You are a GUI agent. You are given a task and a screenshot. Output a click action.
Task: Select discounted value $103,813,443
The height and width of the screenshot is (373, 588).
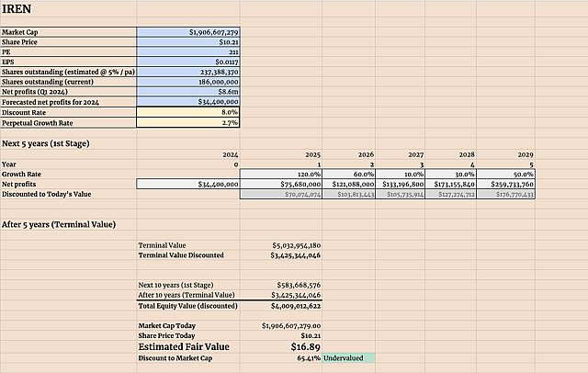(x=349, y=194)
